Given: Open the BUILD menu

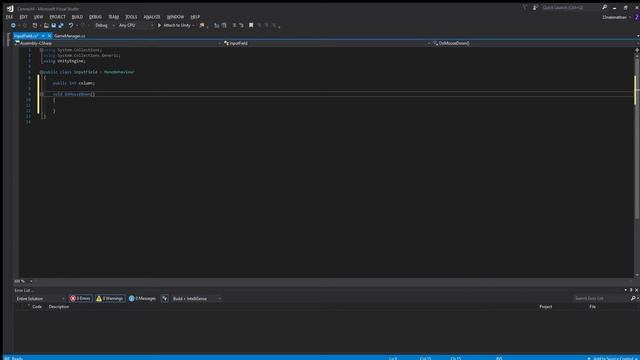Looking at the screenshot, I should click(x=77, y=17).
